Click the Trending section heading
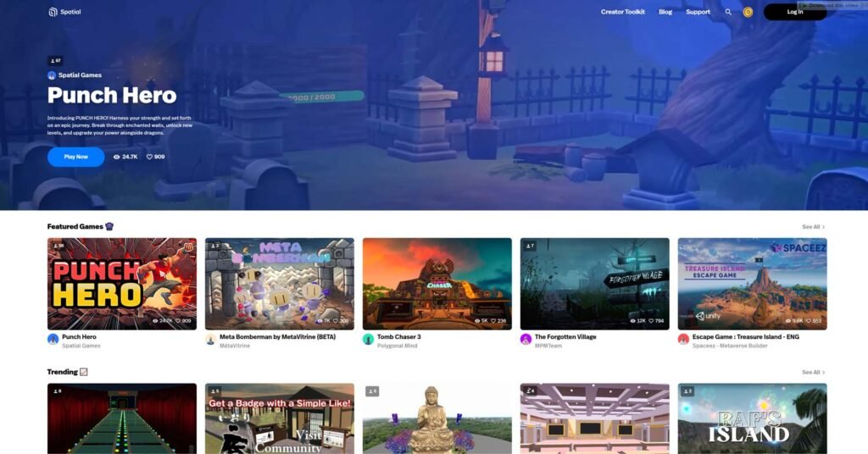The image size is (868, 454). pyautogui.click(x=62, y=372)
